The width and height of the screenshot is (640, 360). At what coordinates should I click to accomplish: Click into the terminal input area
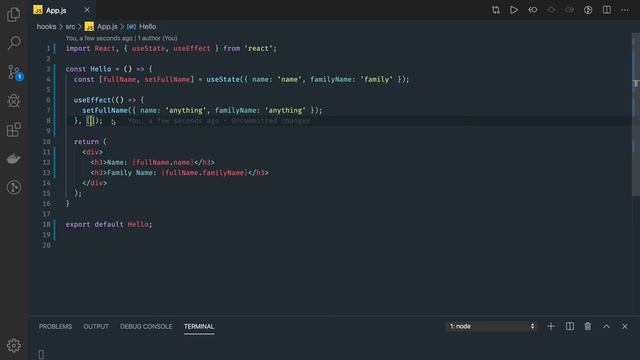[334, 353]
